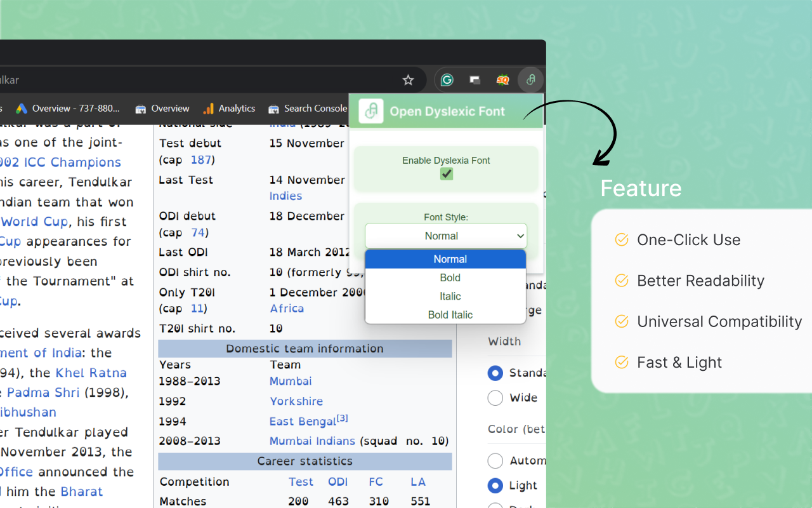Click the "Last ODI" row label
The height and width of the screenshot is (508, 812).
pos(183,252)
